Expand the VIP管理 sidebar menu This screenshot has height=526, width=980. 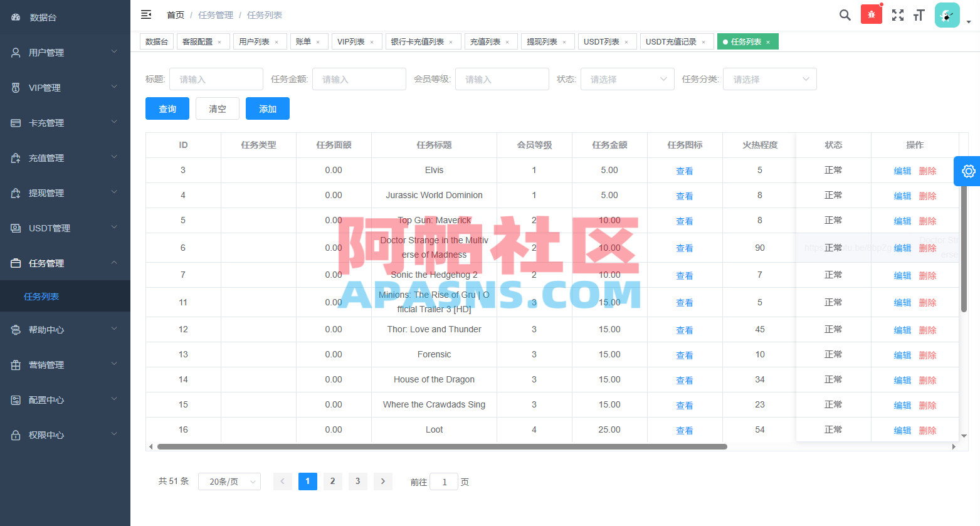tap(65, 88)
